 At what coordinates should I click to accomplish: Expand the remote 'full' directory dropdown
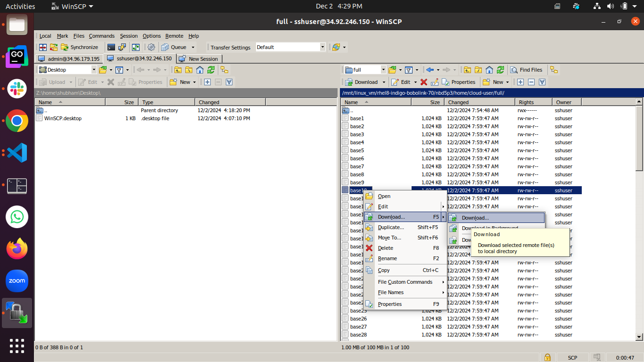(383, 70)
